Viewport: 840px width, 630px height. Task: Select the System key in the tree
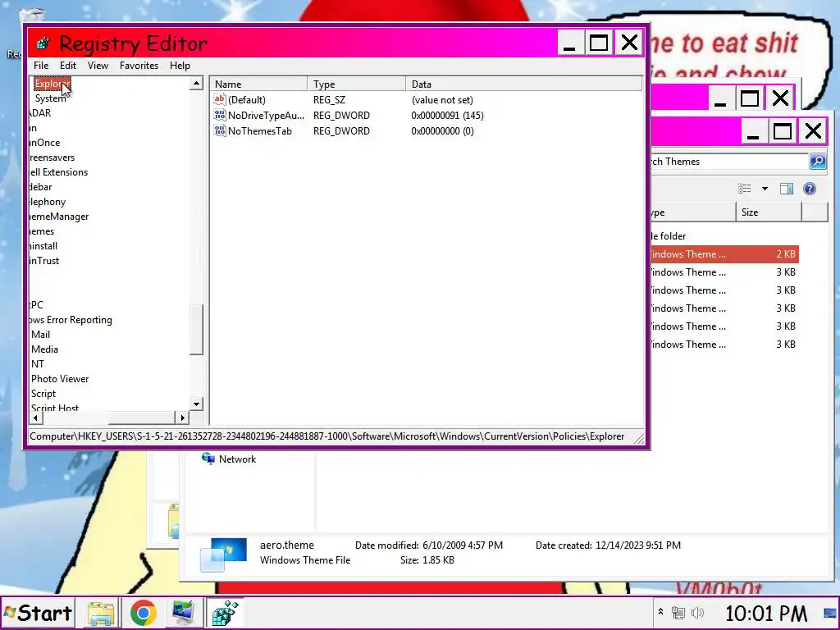pos(50,98)
